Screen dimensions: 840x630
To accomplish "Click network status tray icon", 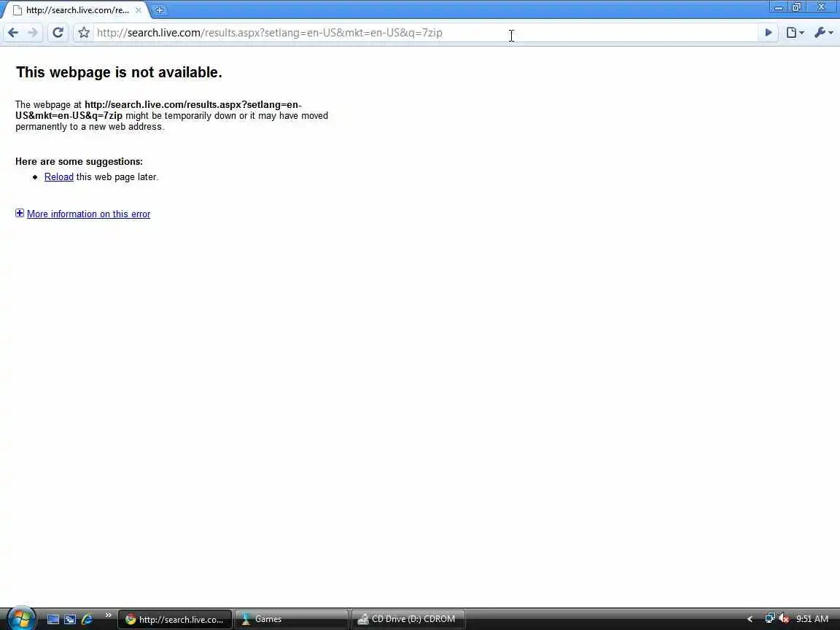I will coord(770,619).
